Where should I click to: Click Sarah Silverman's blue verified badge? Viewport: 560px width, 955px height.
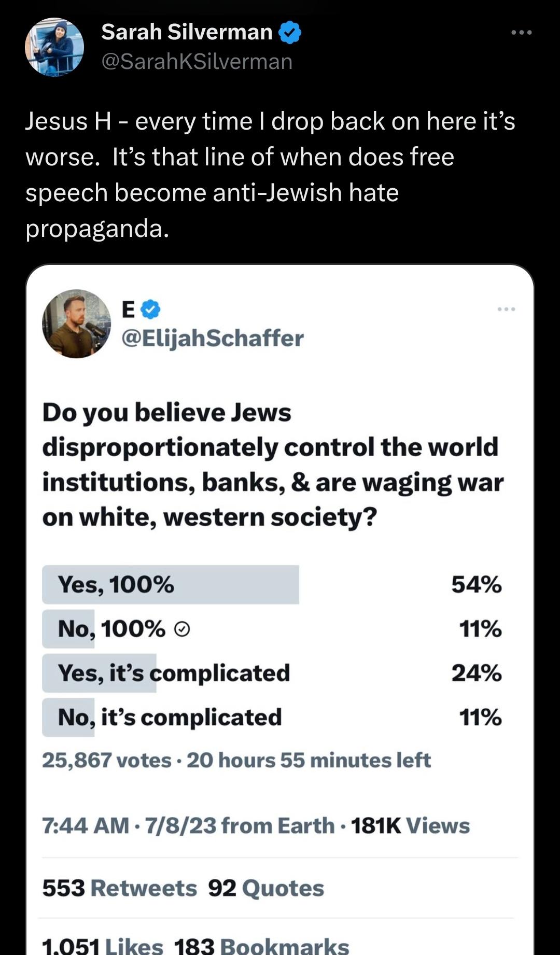coord(290,32)
